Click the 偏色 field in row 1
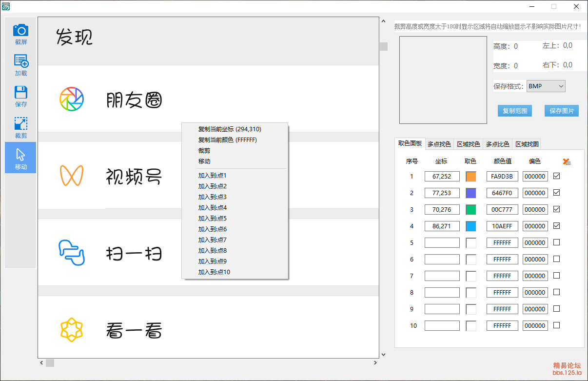588x381 pixels. 535,177
